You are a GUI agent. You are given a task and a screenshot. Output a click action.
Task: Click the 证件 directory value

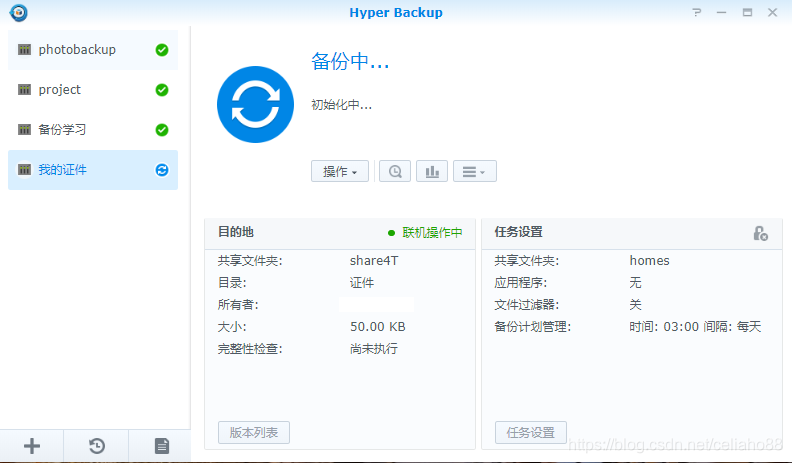(362, 283)
